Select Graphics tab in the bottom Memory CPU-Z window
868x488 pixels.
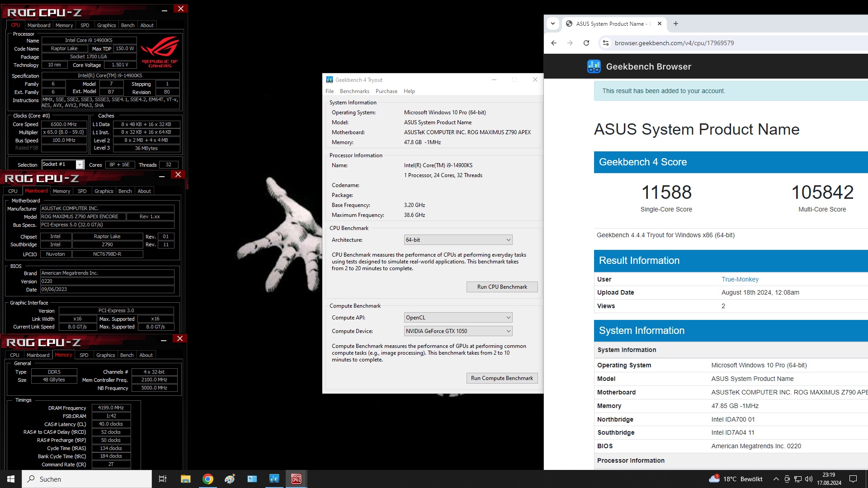(x=106, y=355)
